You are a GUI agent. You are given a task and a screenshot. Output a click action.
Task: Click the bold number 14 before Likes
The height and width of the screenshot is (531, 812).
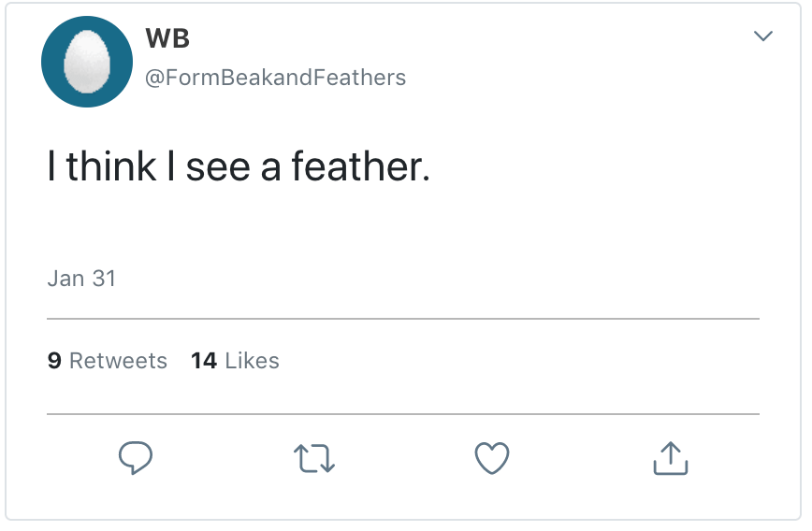[x=203, y=361]
